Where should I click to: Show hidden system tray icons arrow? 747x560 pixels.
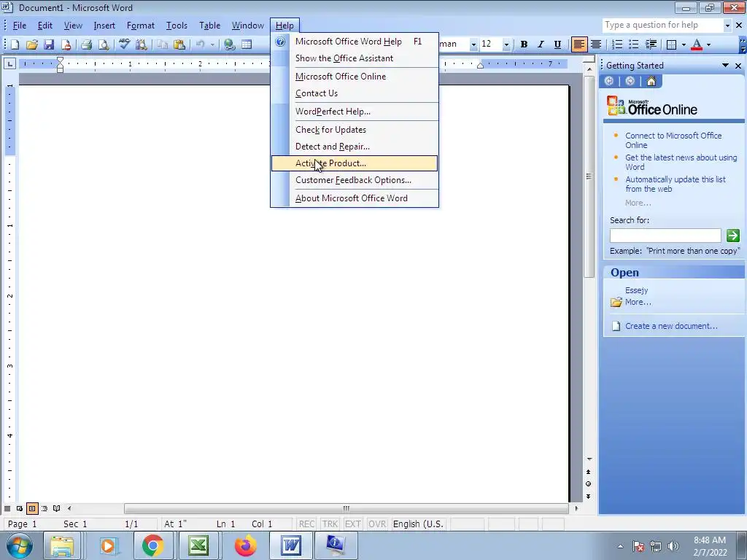click(x=620, y=546)
